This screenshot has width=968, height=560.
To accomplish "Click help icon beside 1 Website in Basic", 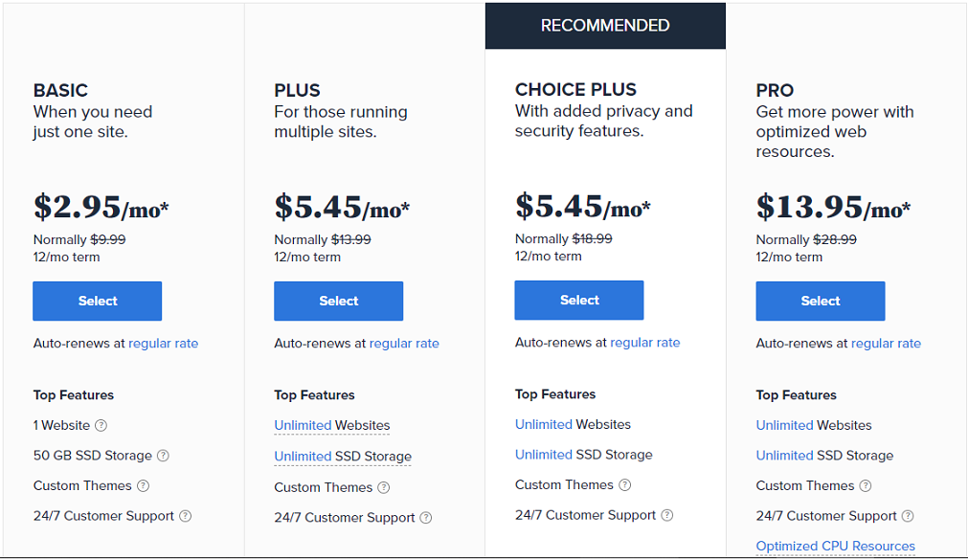I will [x=101, y=426].
